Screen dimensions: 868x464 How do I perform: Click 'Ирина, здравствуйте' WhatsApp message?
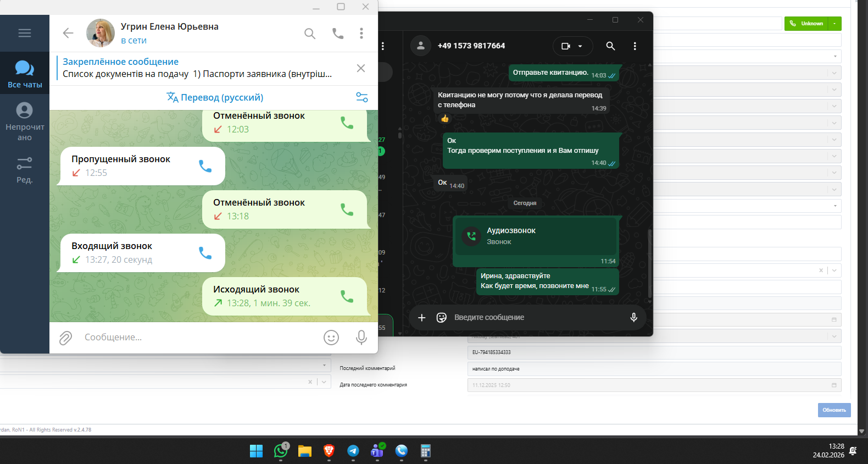(x=548, y=281)
